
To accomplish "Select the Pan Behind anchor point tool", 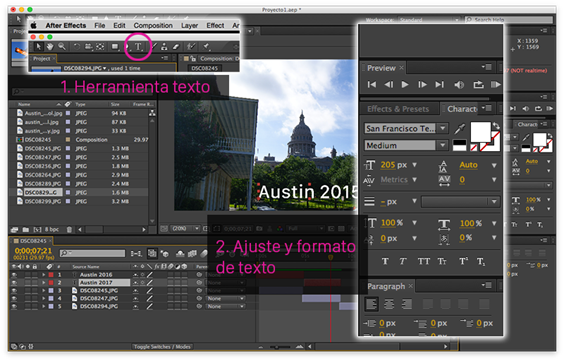I will [x=100, y=46].
